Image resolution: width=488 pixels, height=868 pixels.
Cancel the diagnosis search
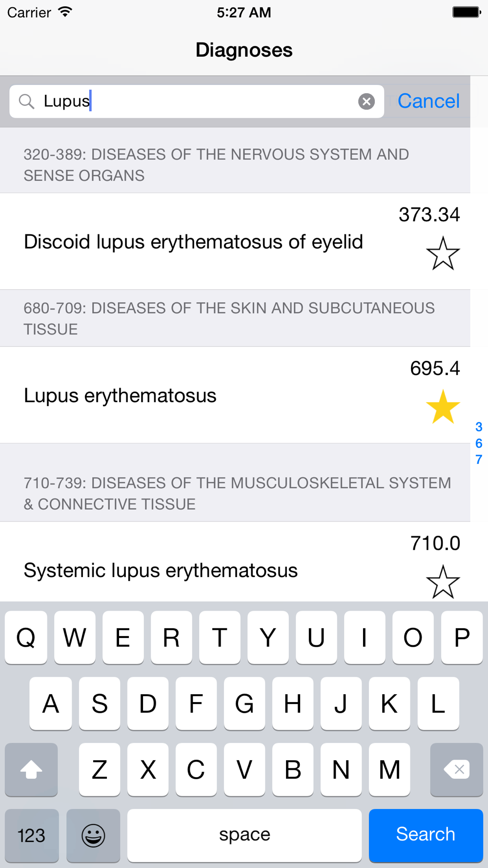pos(428,101)
